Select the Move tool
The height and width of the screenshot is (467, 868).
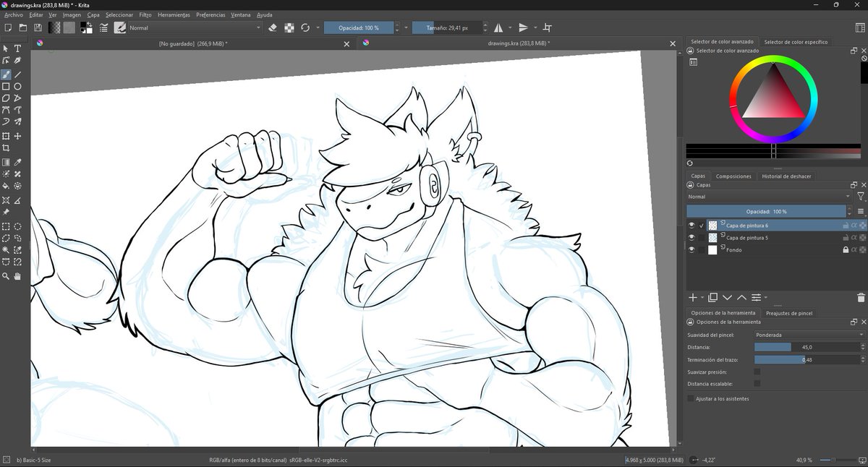click(x=17, y=136)
